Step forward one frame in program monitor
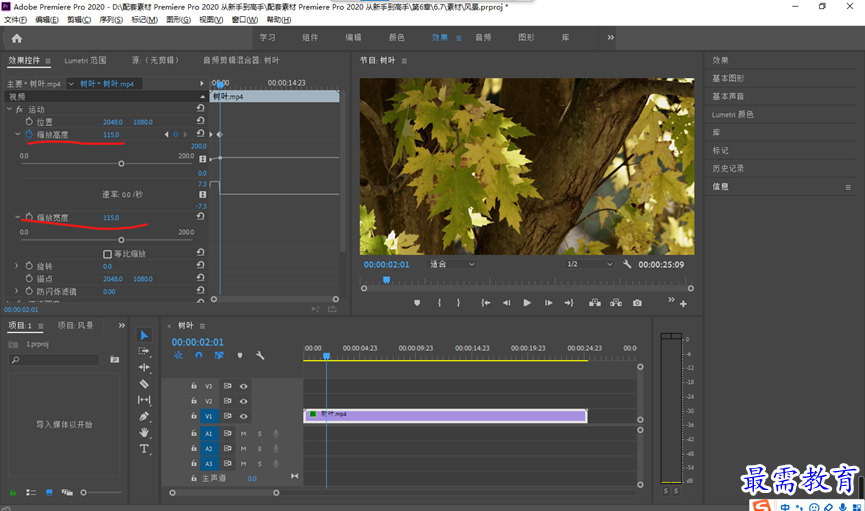865x511 pixels. click(x=548, y=303)
